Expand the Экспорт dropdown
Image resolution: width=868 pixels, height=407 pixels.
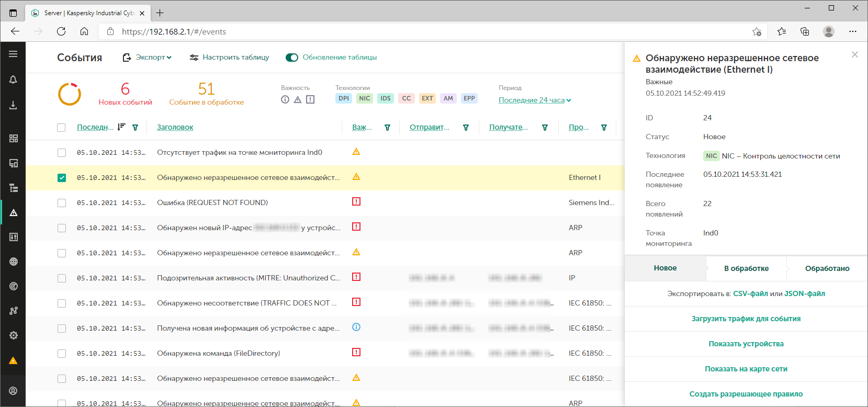147,58
